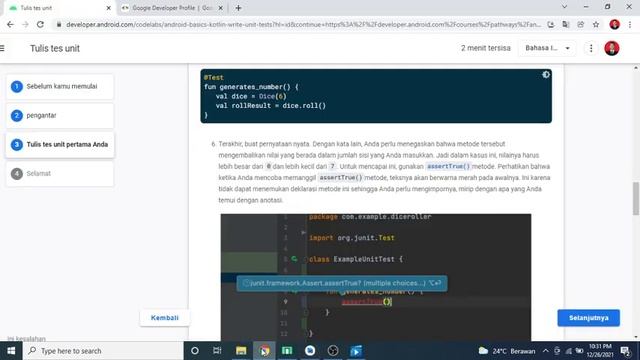
Task: Click the scrollbar down arrow
Action: tap(636, 337)
